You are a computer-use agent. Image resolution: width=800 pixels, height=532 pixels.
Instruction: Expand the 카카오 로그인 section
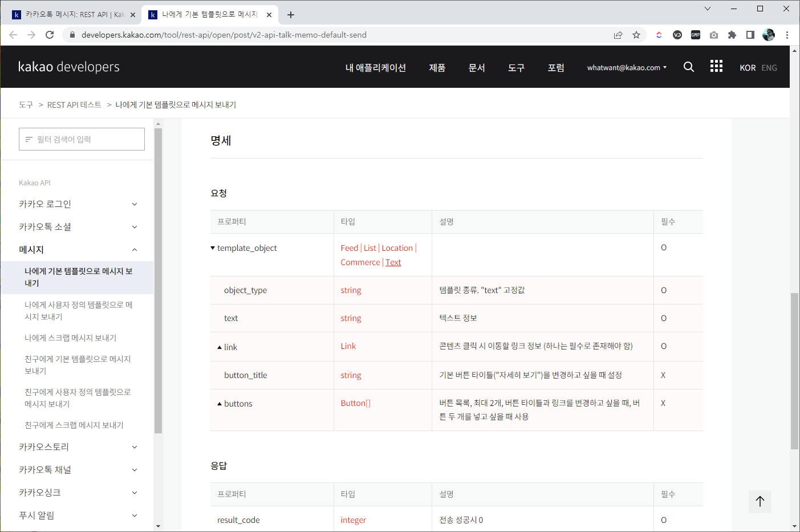click(x=78, y=204)
